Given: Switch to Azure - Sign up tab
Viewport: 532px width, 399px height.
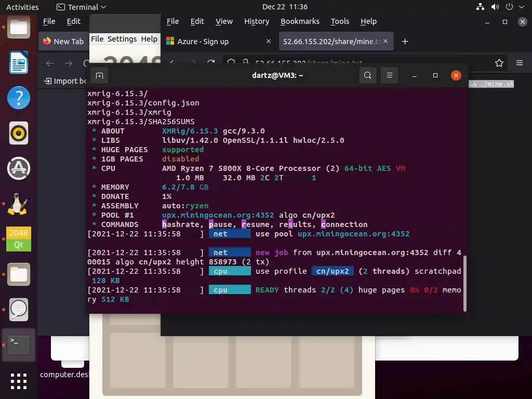Looking at the screenshot, I should (219, 42).
